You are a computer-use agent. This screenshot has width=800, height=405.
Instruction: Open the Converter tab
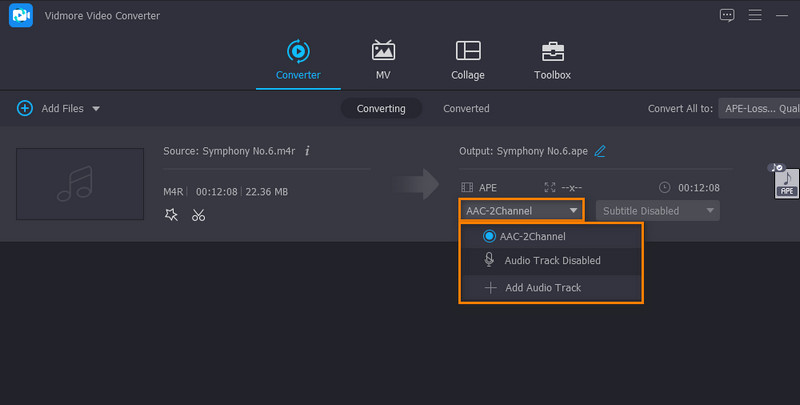tap(298, 60)
